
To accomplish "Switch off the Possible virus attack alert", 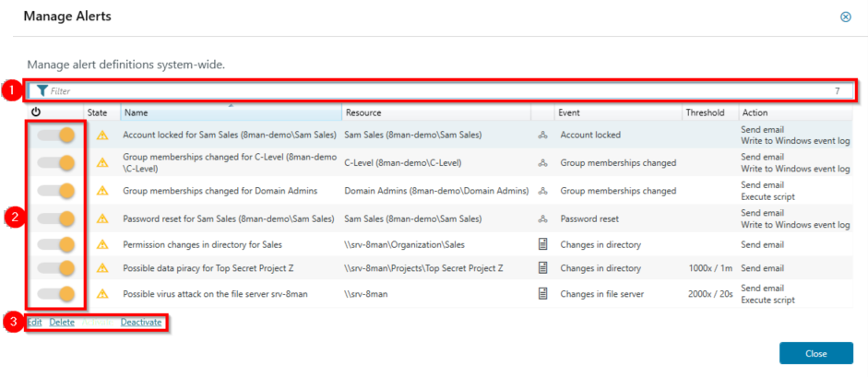I will point(55,294).
